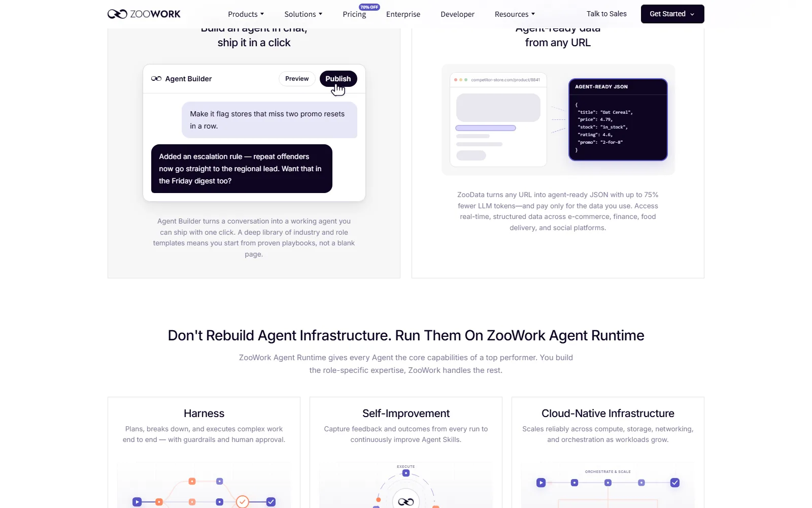The height and width of the screenshot is (508, 812).
Task: Click Publish in Agent Builder card
Action: (338, 79)
